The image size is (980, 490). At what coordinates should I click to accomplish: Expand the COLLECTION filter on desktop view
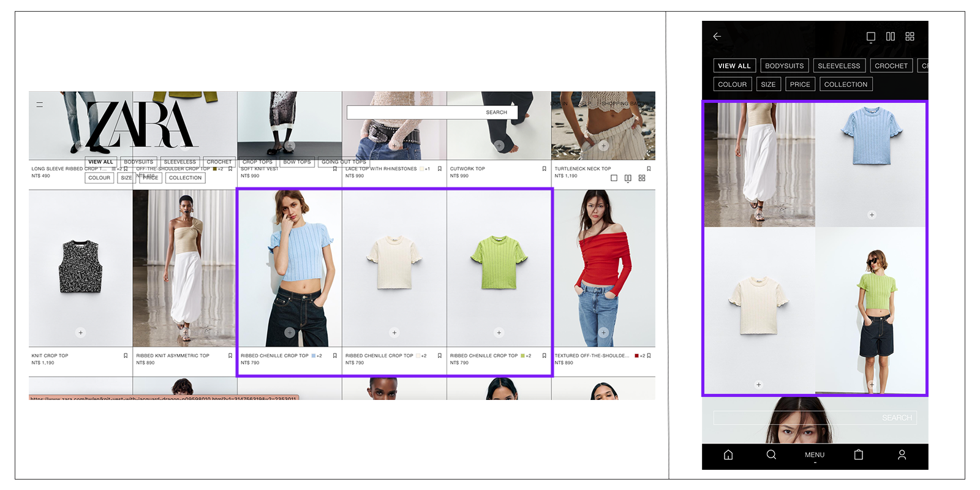185,178
